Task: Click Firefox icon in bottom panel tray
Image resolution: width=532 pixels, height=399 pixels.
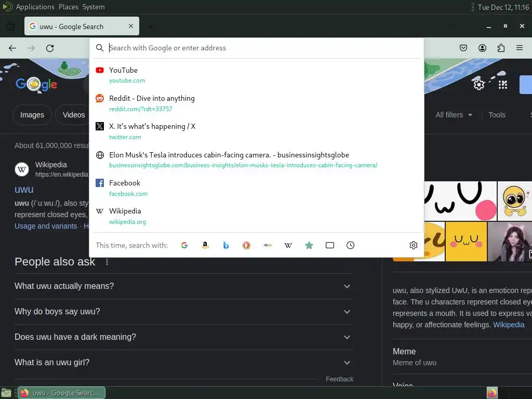Action: point(492,393)
